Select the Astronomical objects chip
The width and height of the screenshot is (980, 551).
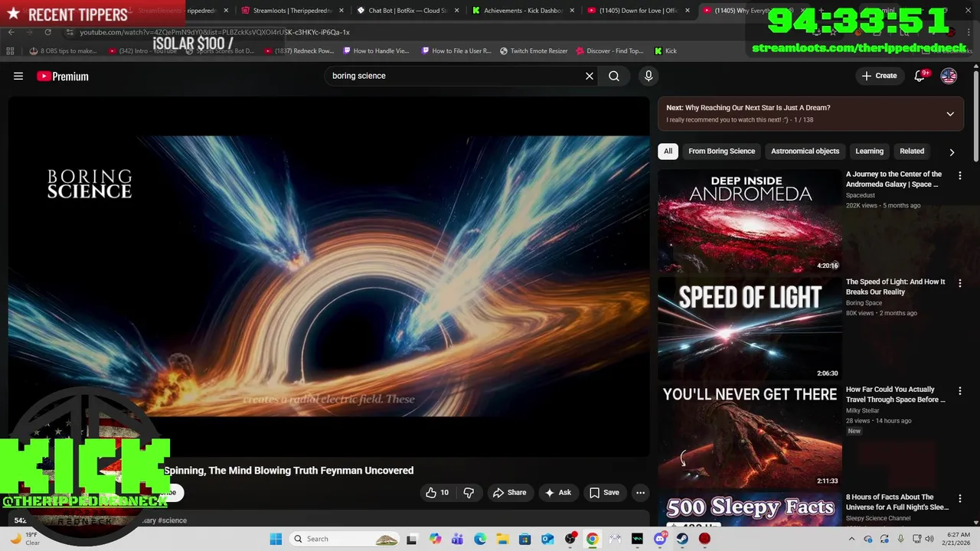805,151
